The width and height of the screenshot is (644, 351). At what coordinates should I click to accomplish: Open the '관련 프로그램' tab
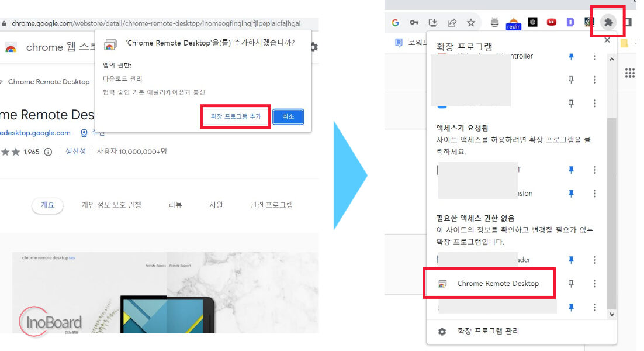coord(272,205)
